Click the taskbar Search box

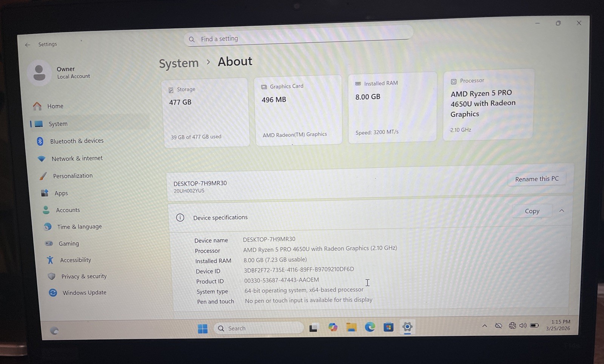(259, 328)
